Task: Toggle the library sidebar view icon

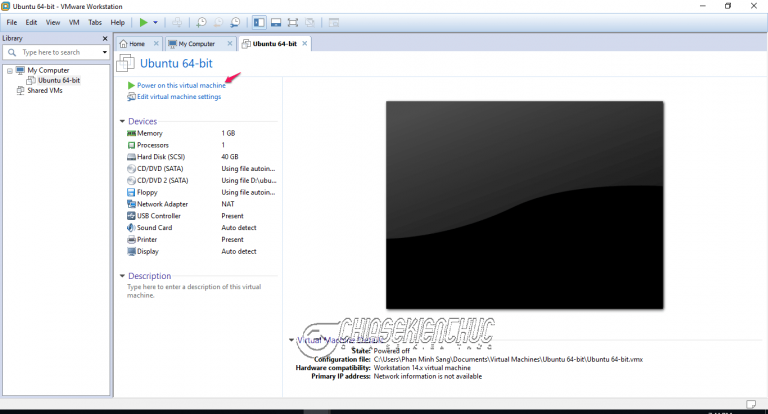Action: pos(259,23)
